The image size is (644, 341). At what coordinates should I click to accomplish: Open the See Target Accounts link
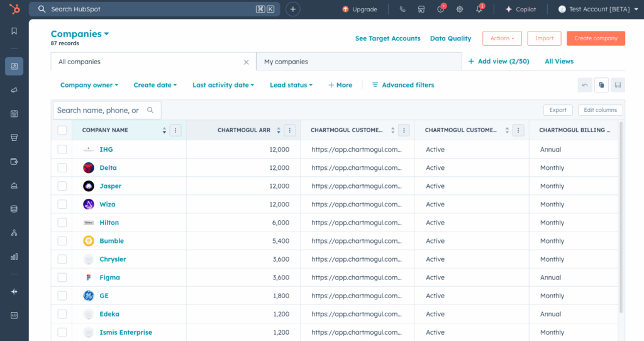tap(387, 38)
